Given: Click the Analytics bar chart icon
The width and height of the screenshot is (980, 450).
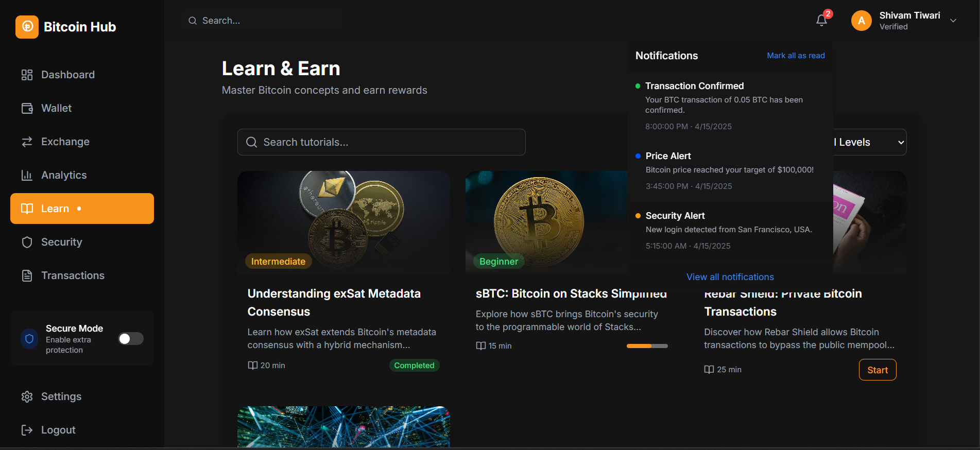Looking at the screenshot, I should click(27, 176).
